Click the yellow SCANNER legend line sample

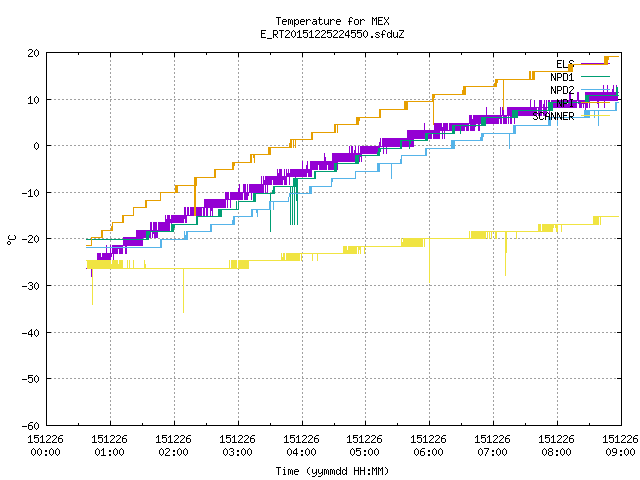pos(595,116)
